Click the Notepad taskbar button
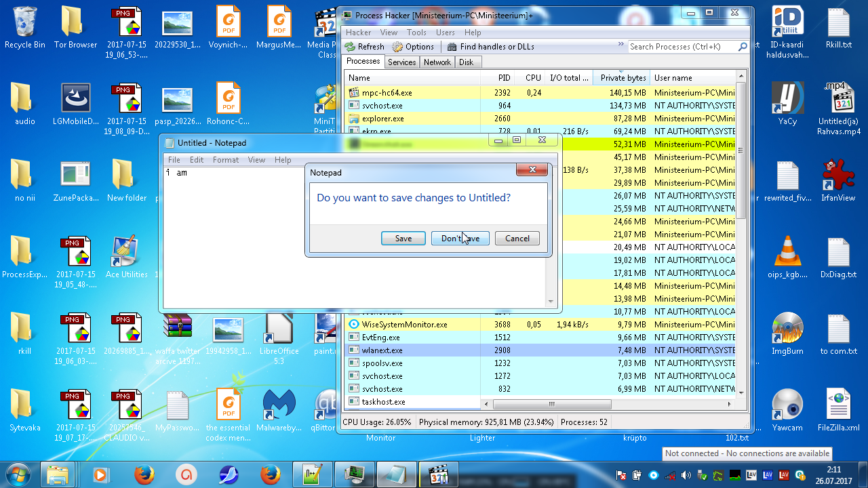Image resolution: width=868 pixels, height=488 pixels. (397, 474)
